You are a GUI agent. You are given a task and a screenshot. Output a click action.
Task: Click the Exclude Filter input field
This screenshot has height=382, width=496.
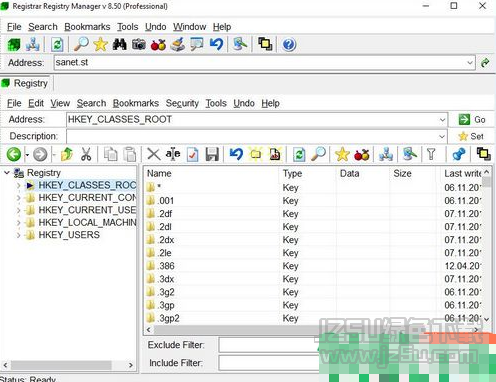pos(269,345)
